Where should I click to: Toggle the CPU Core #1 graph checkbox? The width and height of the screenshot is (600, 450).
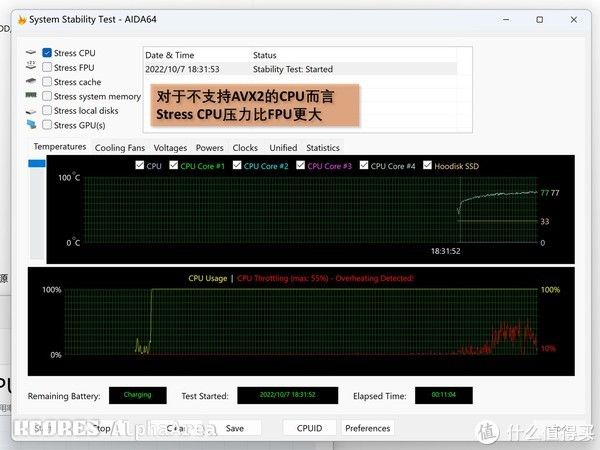coord(172,166)
